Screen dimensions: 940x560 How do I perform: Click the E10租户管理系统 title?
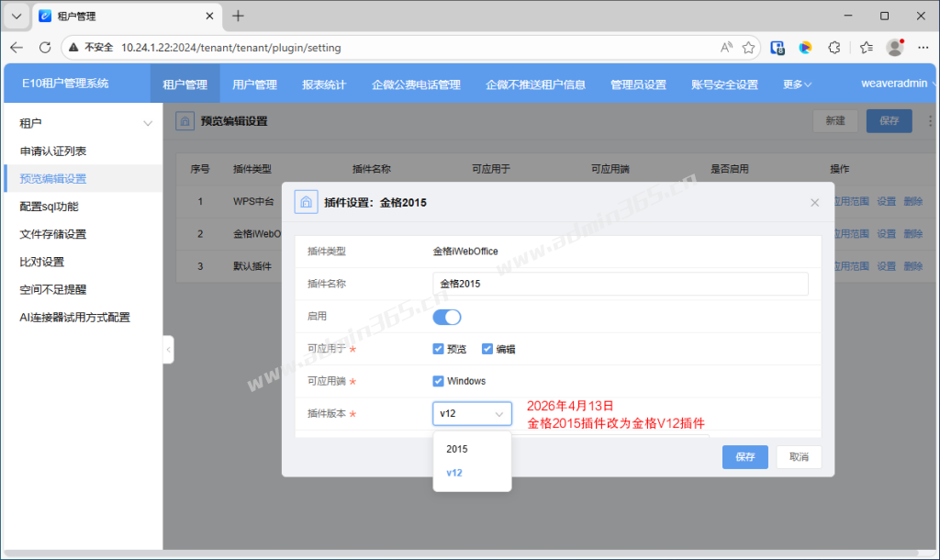pos(65,84)
